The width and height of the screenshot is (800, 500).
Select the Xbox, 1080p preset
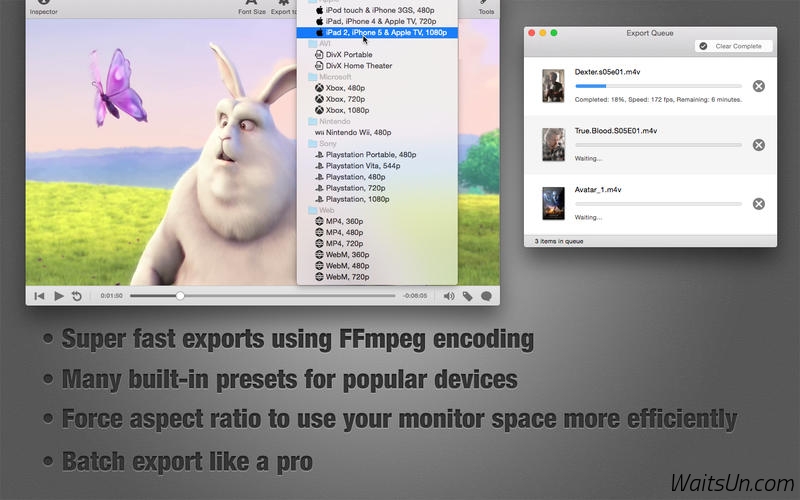coord(377,110)
